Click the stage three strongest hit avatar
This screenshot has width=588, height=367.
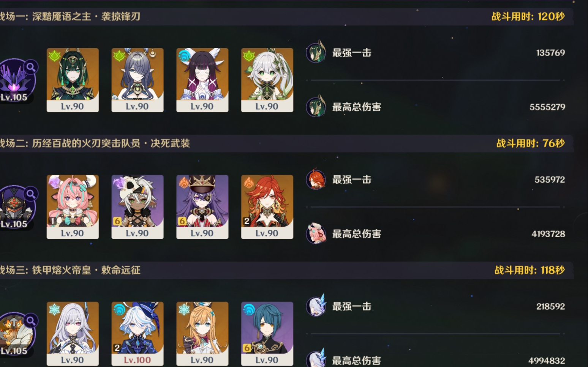pos(316,306)
